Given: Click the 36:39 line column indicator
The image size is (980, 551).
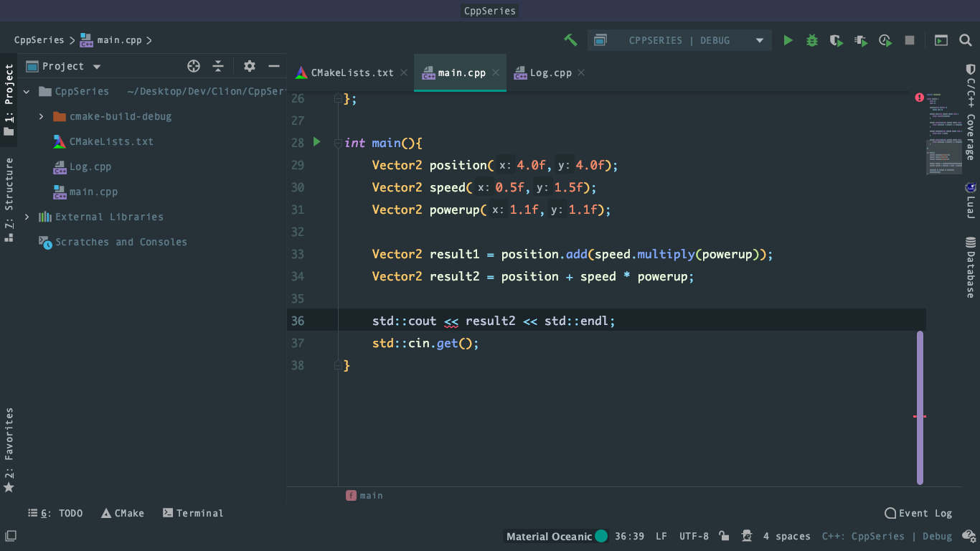Looking at the screenshot, I should click(629, 536).
